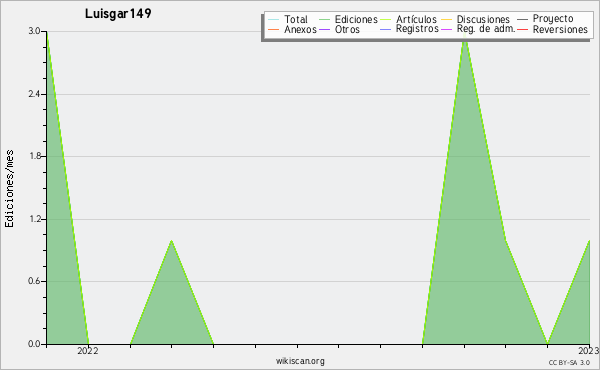Click the 2.4 y-axis value

(x=34, y=94)
